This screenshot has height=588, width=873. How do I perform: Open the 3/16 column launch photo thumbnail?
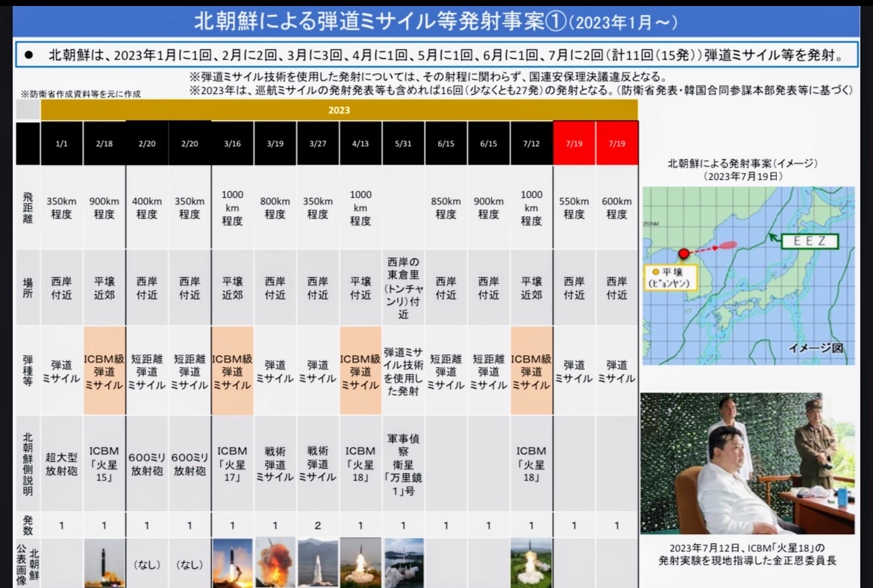pyautogui.click(x=232, y=563)
